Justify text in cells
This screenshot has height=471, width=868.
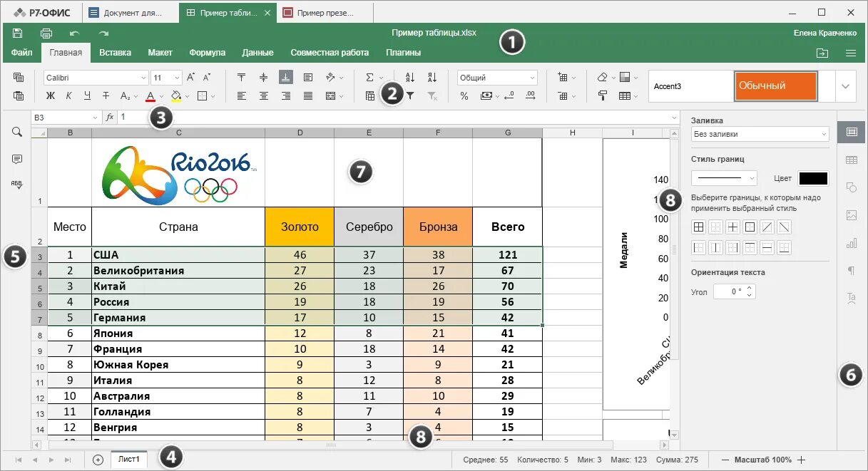point(308,95)
